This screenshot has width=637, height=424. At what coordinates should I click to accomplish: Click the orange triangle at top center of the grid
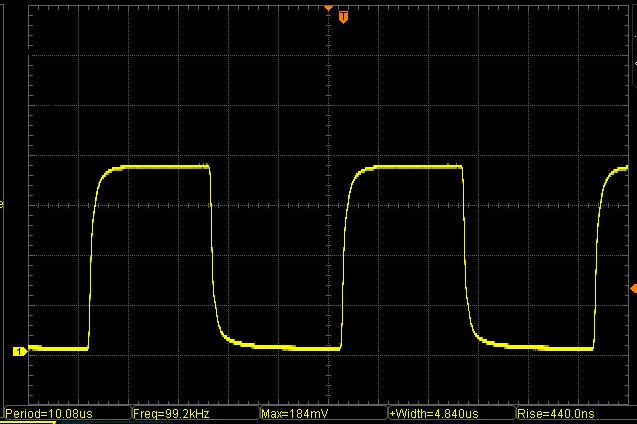point(328,8)
